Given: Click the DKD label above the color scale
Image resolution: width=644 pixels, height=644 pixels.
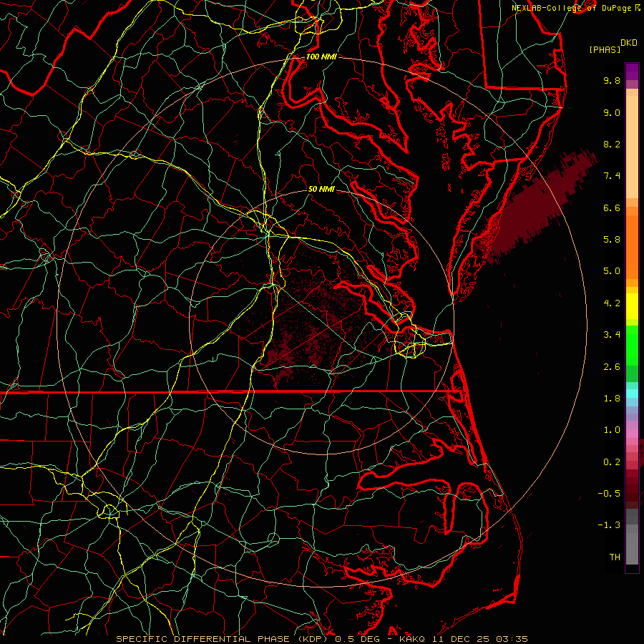Looking at the screenshot, I should 628,43.
